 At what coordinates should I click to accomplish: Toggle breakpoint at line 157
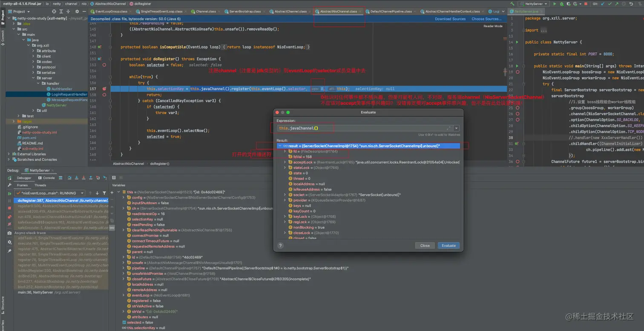click(104, 89)
